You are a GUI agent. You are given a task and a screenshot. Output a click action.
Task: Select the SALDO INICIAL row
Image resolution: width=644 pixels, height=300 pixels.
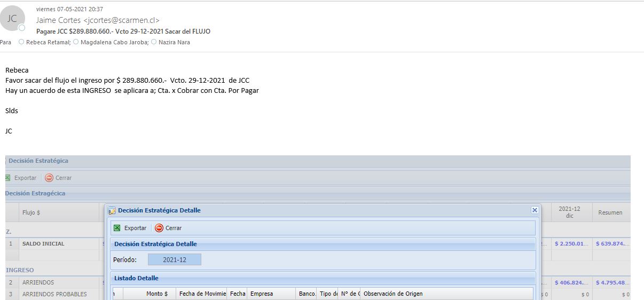tap(43, 243)
